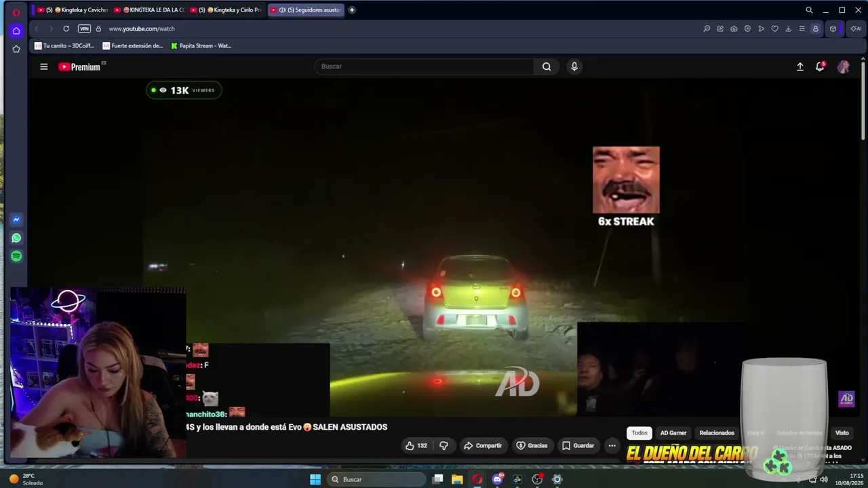Open the Opera profile icon
The image size is (868, 488).
pos(816,28)
